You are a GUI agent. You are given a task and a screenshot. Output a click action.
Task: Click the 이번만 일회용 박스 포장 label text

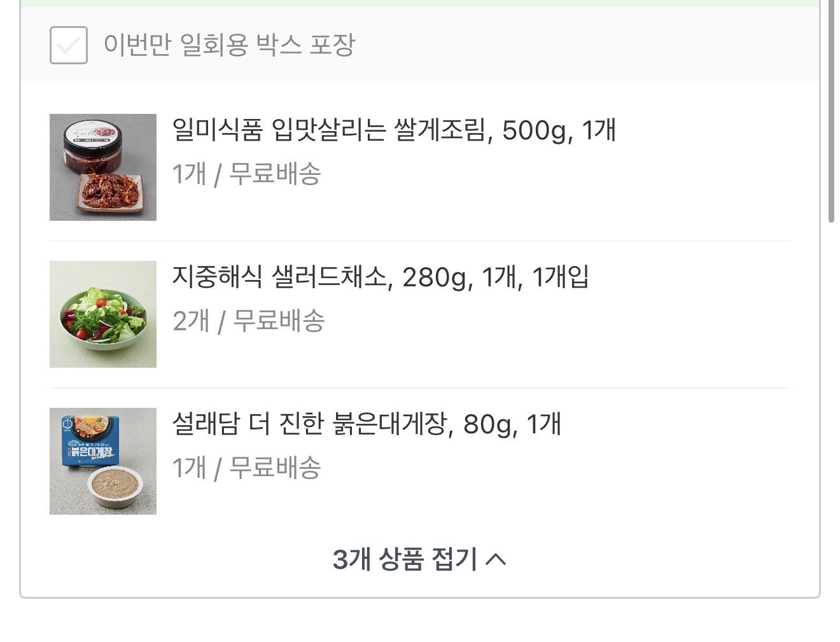coord(229,45)
